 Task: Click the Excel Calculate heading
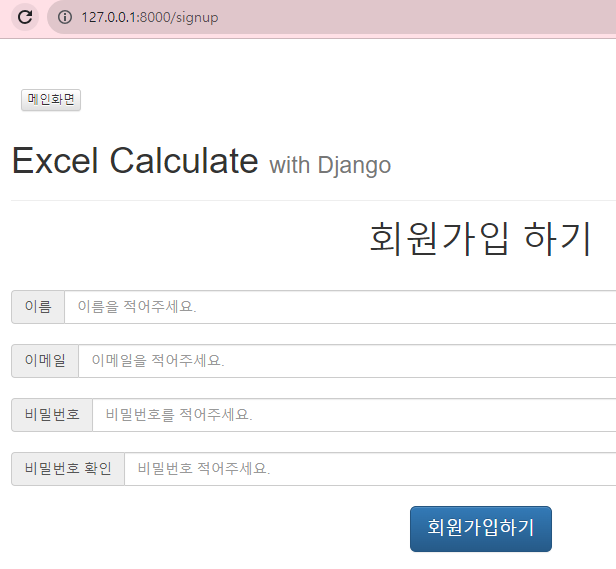[135, 160]
